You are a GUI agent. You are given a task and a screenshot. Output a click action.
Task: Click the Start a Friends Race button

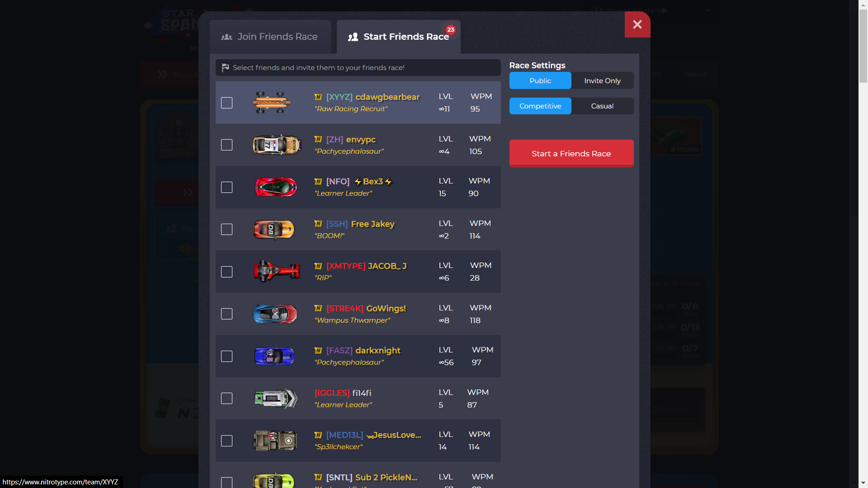571,153
